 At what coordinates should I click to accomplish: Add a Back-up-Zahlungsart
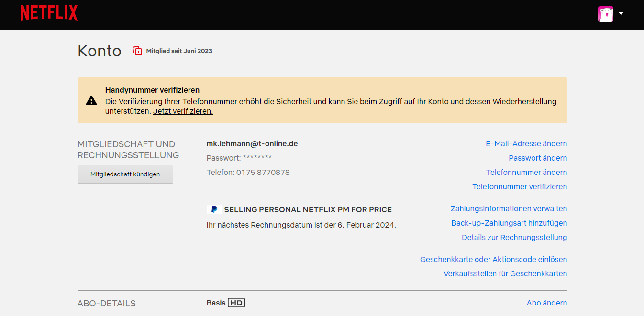(509, 223)
